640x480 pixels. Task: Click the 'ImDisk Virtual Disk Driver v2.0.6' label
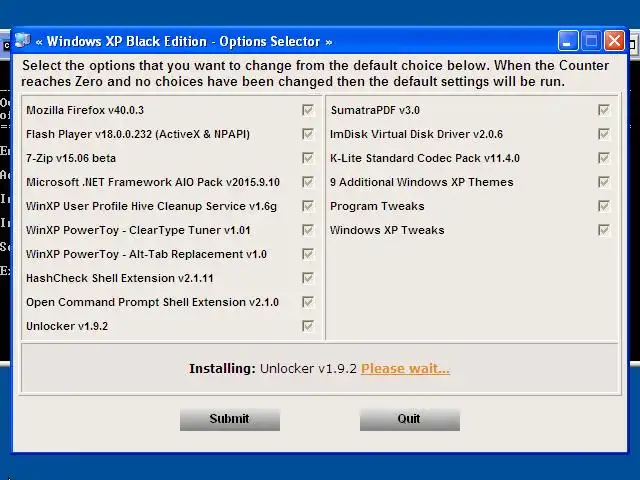click(417, 134)
